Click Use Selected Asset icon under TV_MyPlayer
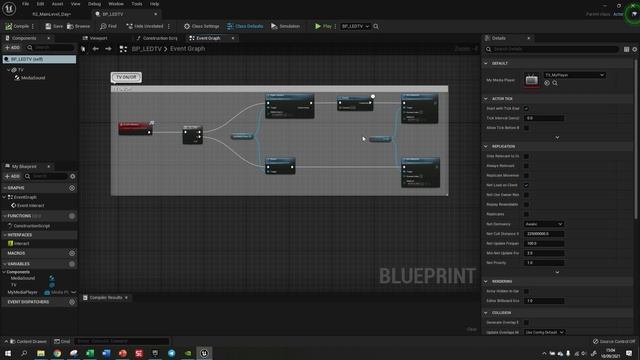640x360 pixels. pos(547,83)
